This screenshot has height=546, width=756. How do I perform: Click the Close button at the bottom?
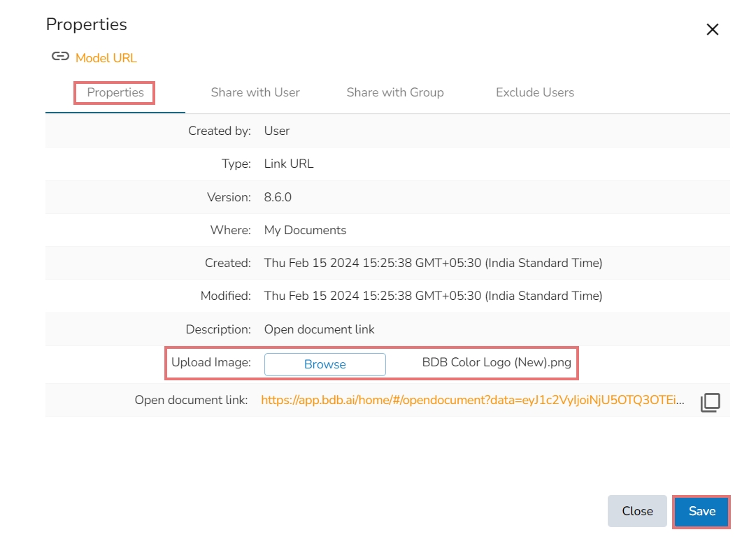coord(637,511)
